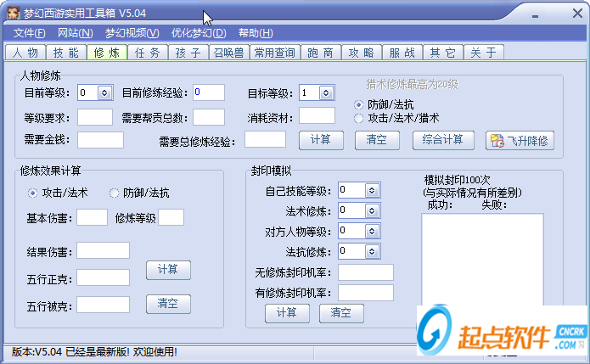
Task: Switch to the 服战 tab
Action: [402, 53]
